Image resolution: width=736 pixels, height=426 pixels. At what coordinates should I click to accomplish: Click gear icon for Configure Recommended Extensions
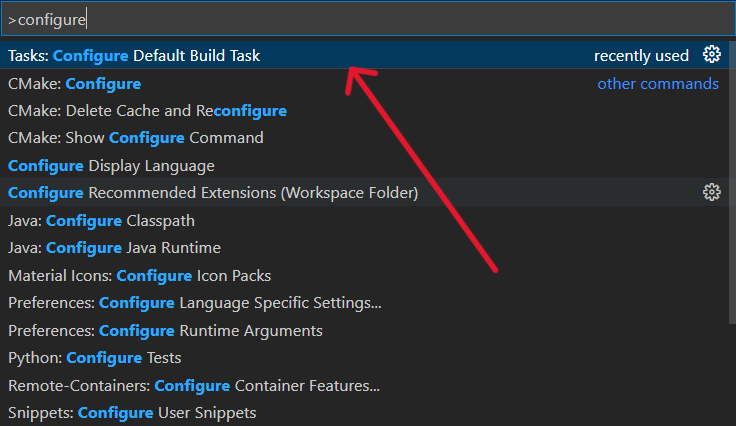pyautogui.click(x=712, y=192)
